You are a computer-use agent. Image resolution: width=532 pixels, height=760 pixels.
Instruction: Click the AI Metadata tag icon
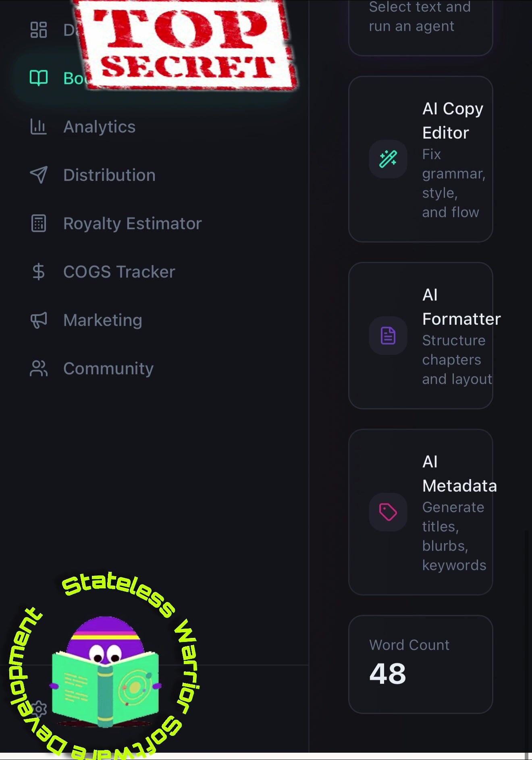point(388,512)
